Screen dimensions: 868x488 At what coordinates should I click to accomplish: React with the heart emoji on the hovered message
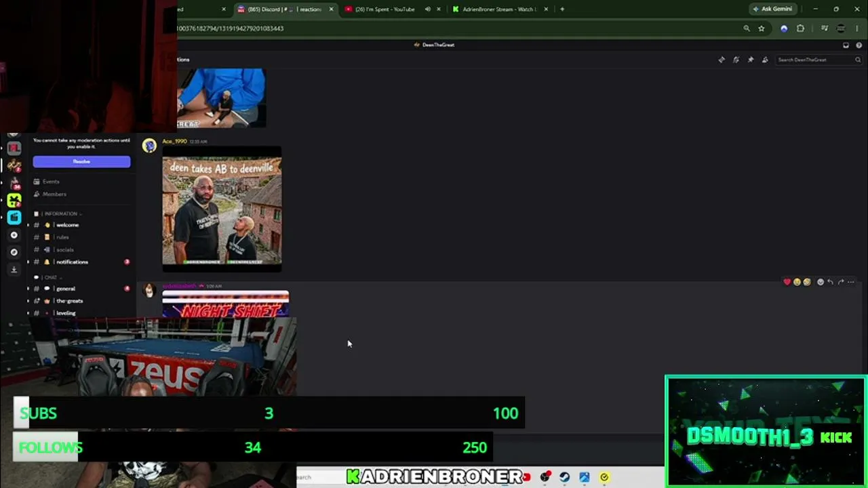(x=787, y=282)
